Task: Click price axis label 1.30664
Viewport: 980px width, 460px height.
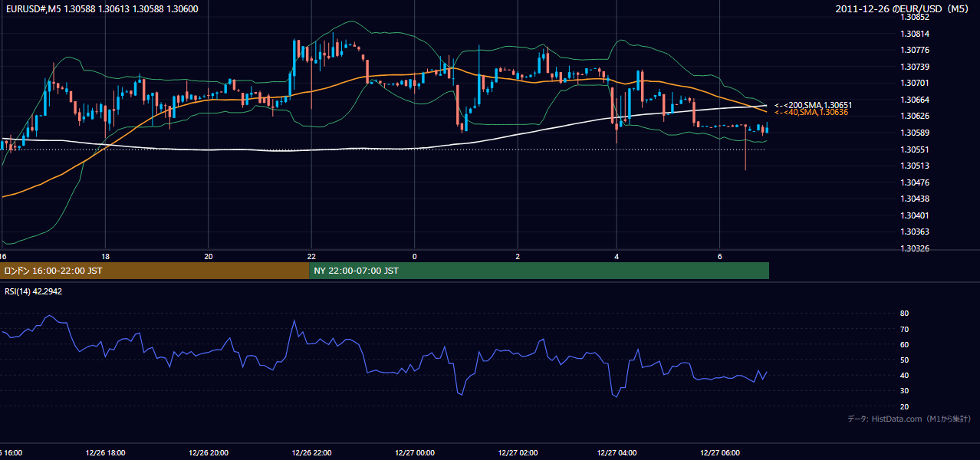Action: 915,100
